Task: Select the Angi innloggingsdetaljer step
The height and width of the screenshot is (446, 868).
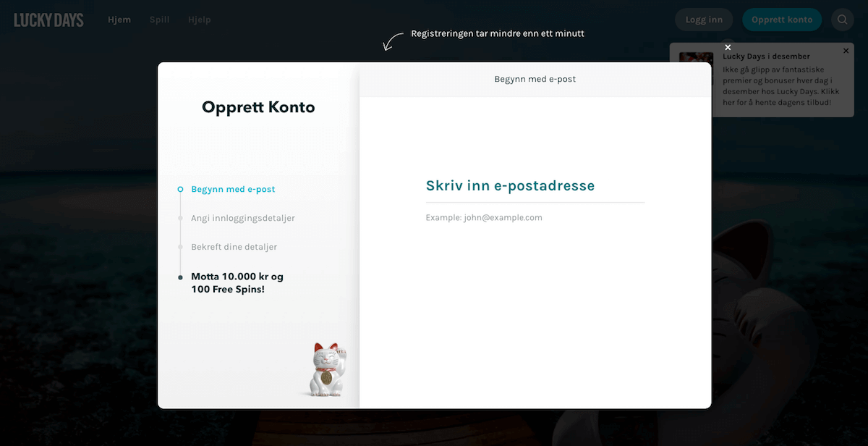Action: [x=242, y=218]
